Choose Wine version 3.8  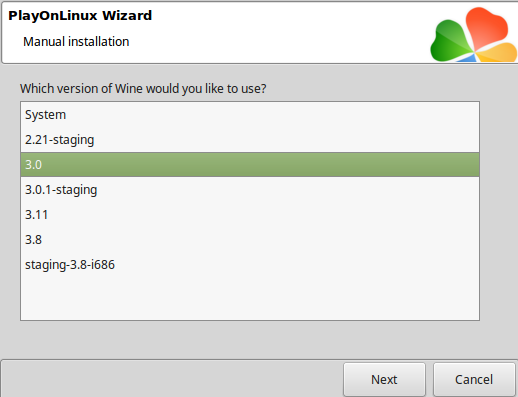(250, 240)
